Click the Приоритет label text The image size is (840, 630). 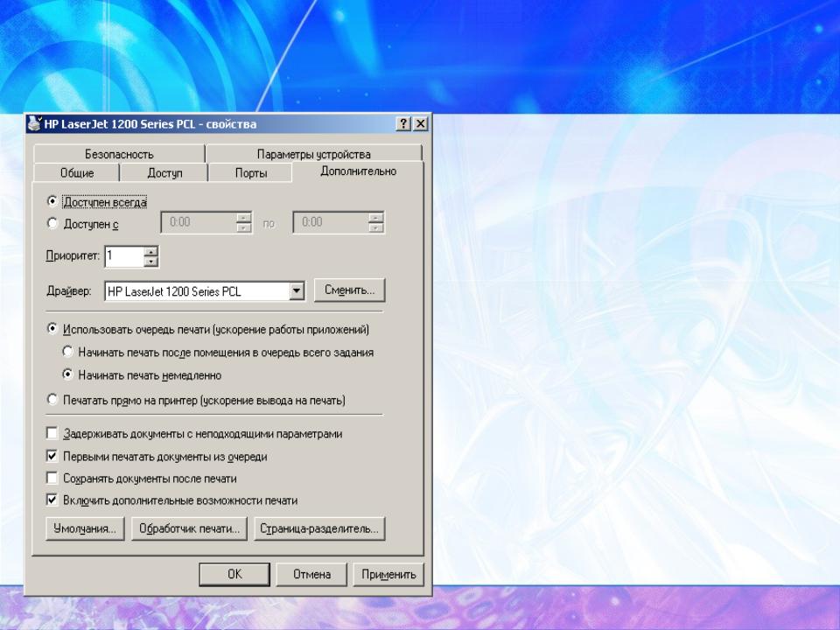[x=73, y=256]
